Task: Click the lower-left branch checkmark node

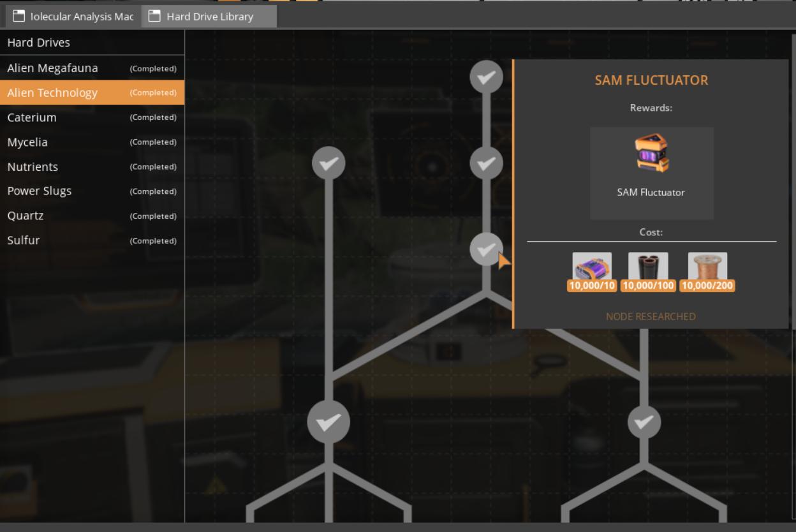Action: point(328,421)
